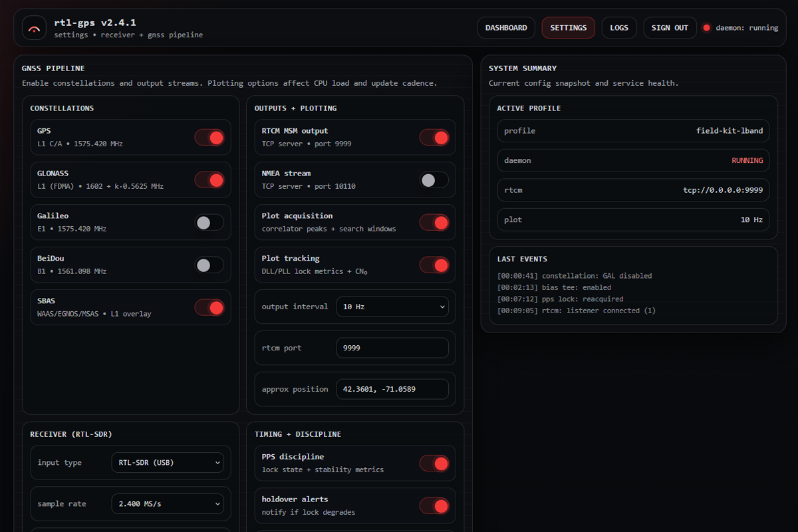798x532 pixels.
Task: Click the Settings navigation button
Action: [569, 28]
